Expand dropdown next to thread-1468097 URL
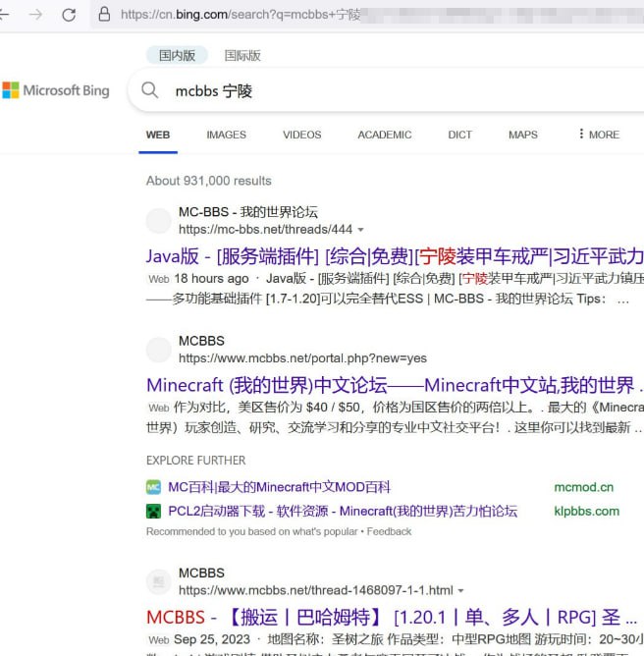644x656 pixels. [460, 591]
